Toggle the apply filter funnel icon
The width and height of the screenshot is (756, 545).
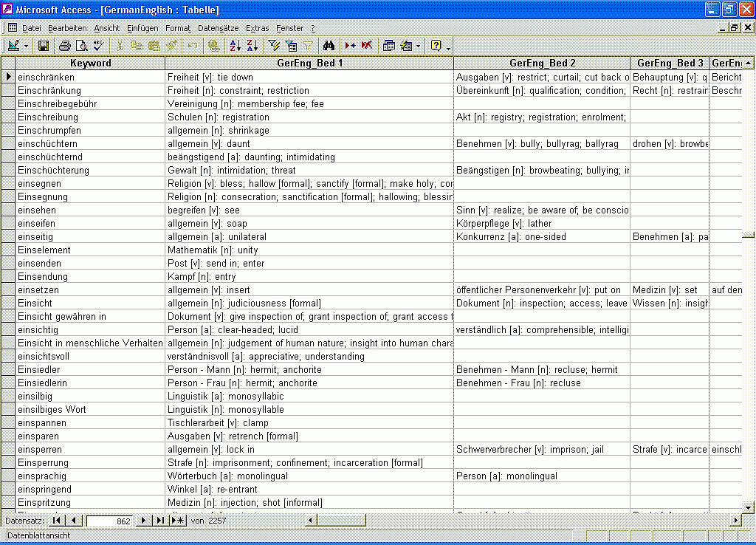(308, 46)
